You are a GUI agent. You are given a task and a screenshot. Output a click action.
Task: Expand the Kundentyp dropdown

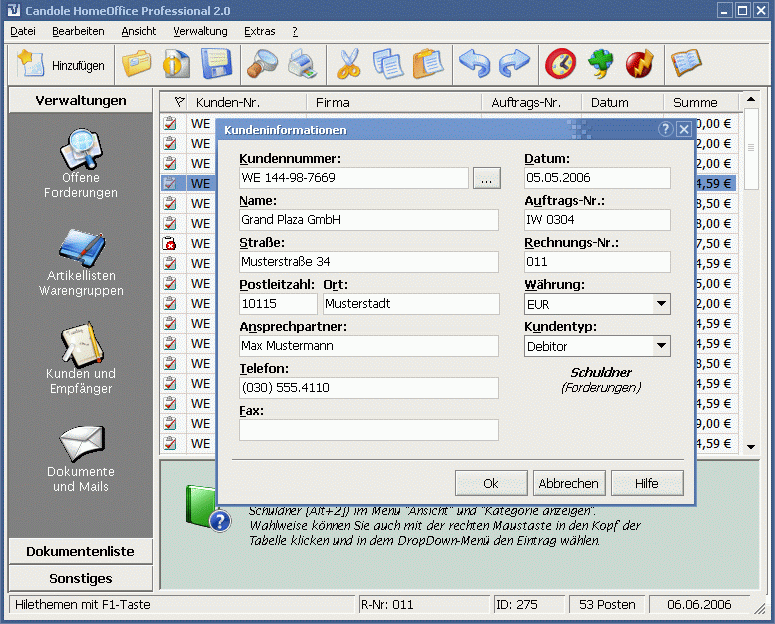pyautogui.click(x=661, y=346)
